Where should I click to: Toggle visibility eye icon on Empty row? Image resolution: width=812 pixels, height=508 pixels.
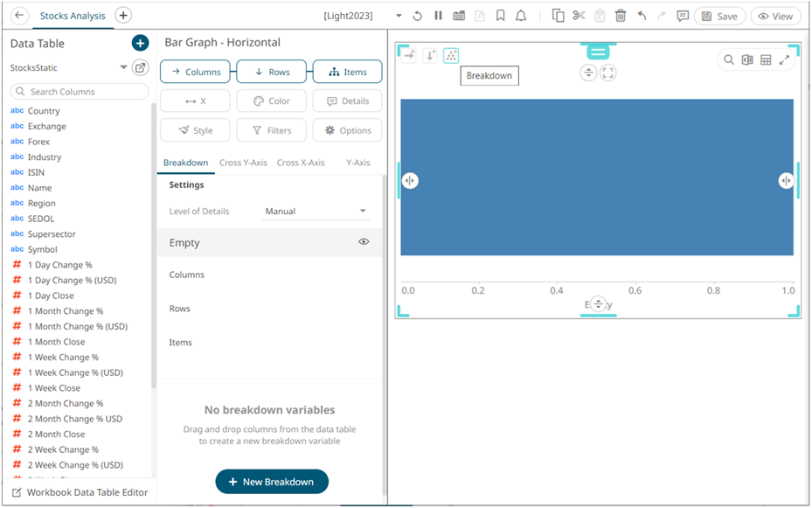click(364, 242)
